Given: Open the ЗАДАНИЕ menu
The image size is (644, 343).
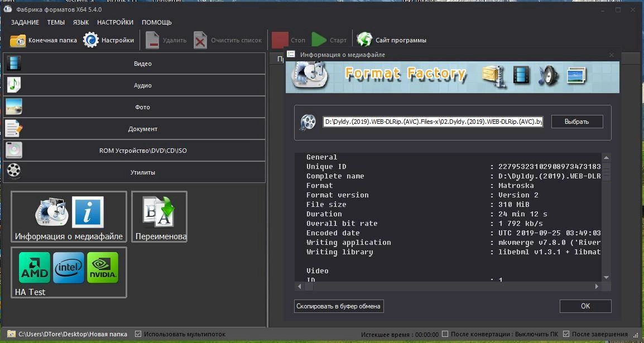Looking at the screenshot, I should 25,22.
